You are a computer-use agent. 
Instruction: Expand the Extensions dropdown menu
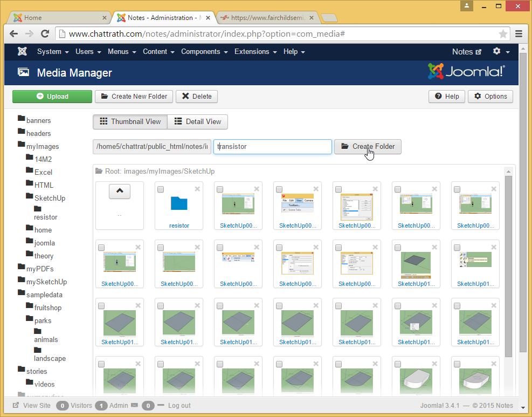pyautogui.click(x=255, y=52)
